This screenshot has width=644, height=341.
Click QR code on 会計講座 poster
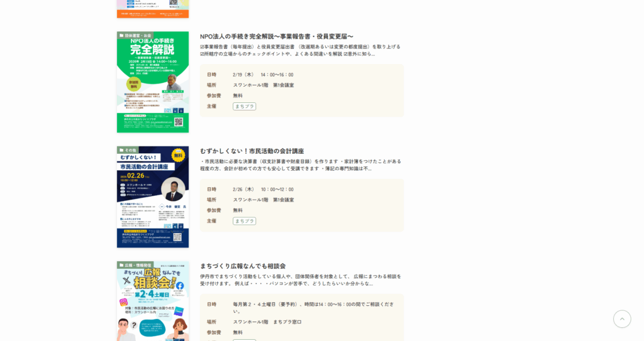coord(177,237)
